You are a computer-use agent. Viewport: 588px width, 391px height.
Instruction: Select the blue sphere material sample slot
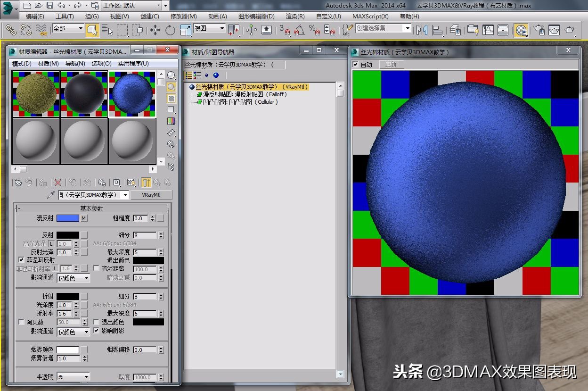click(x=132, y=93)
